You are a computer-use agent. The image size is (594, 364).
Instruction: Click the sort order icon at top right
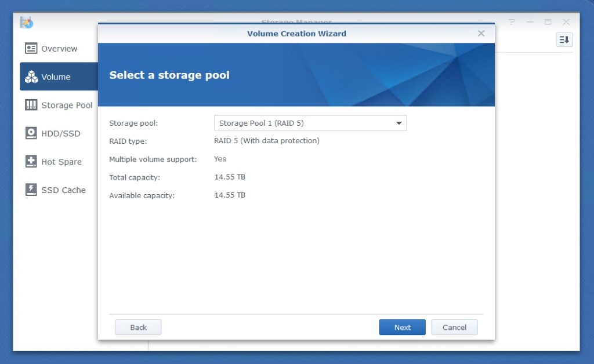(564, 39)
